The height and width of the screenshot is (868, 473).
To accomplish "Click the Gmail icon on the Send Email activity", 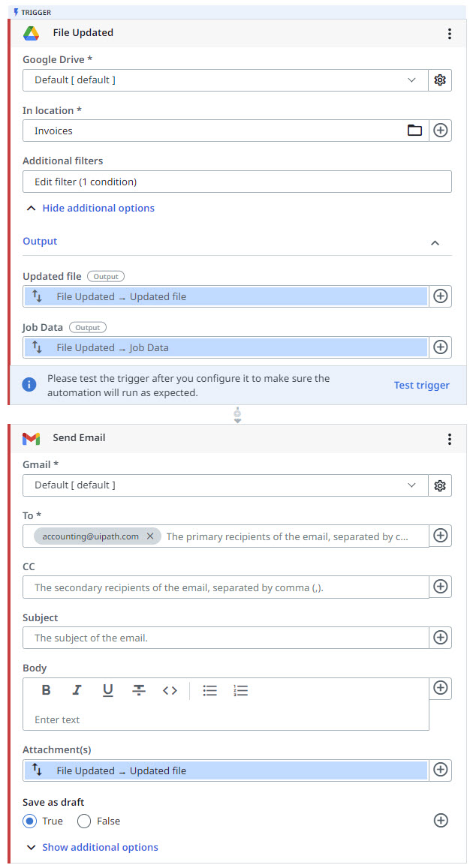I will tap(32, 438).
